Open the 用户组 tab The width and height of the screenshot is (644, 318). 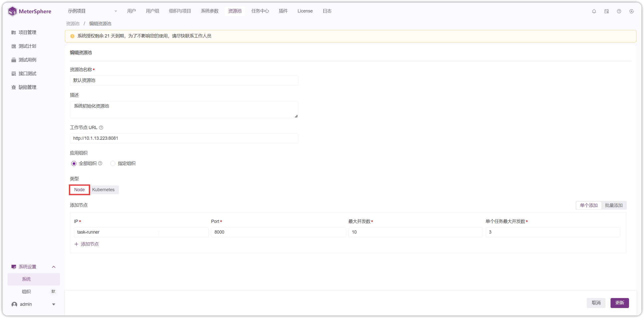click(153, 11)
